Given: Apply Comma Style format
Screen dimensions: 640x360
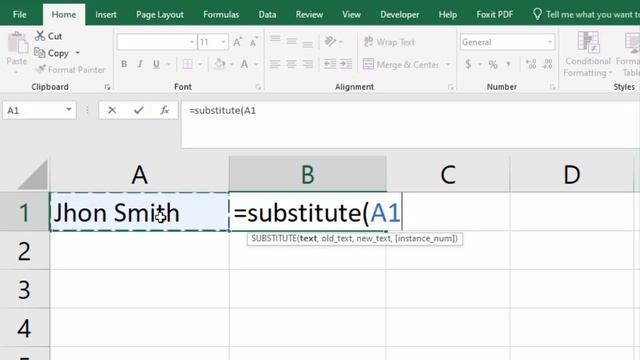Looking at the screenshot, I should pyautogui.click(x=509, y=64).
